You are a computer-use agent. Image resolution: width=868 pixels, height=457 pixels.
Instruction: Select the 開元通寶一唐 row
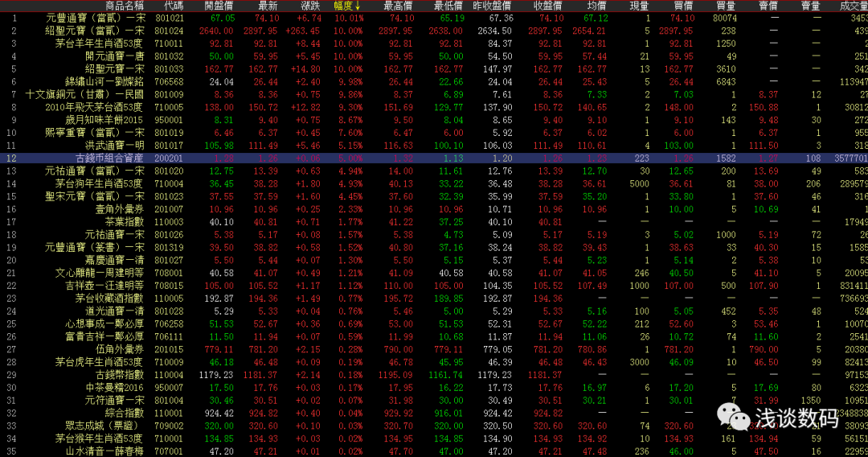(x=434, y=56)
